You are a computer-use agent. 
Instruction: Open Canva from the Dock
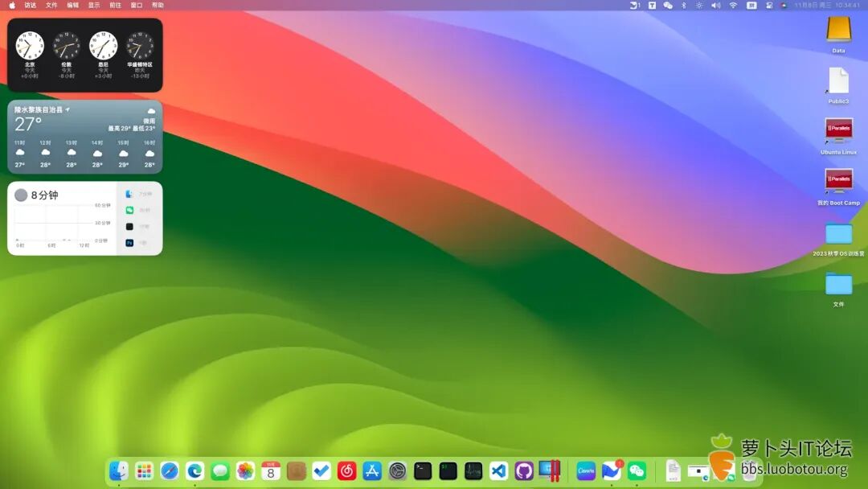click(587, 471)
